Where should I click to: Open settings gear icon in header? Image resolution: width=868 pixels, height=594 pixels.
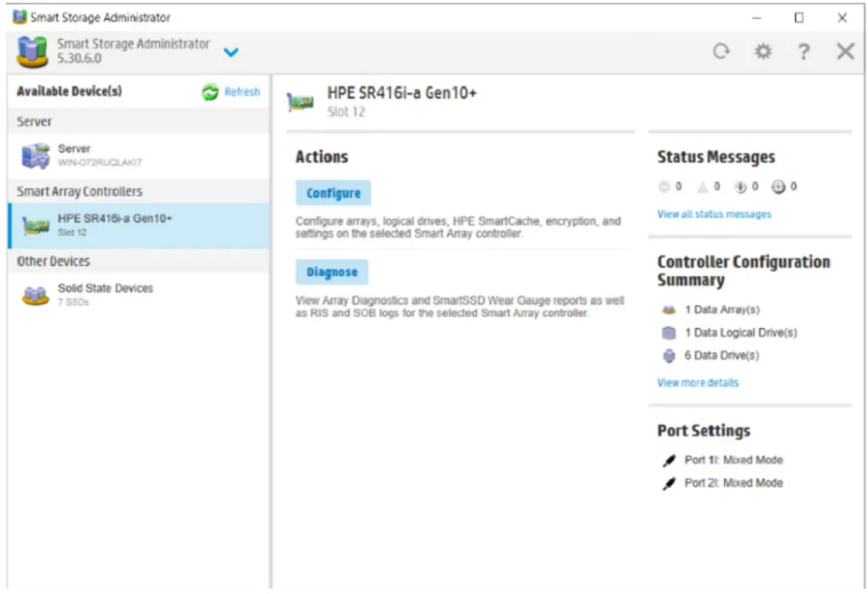pyautogui.click(x=763, y=52)
